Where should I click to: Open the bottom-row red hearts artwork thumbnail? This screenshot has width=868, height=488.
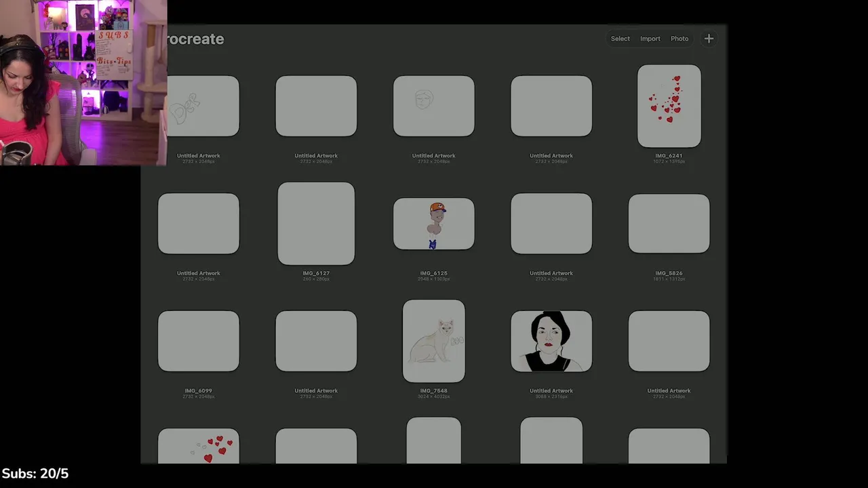(199, 446)
